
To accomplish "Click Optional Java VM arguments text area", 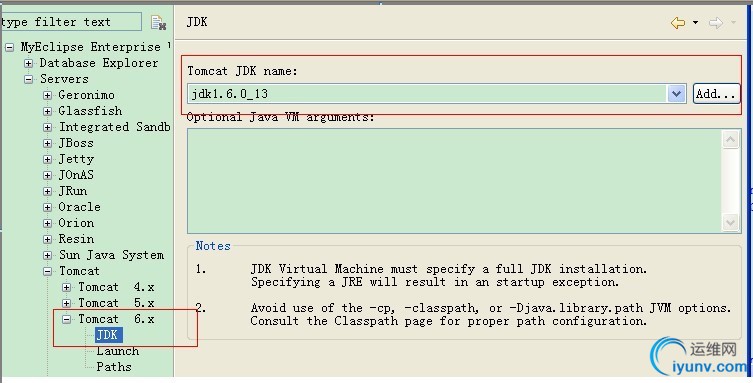I will pyautogui.click(x=455, y=180).
